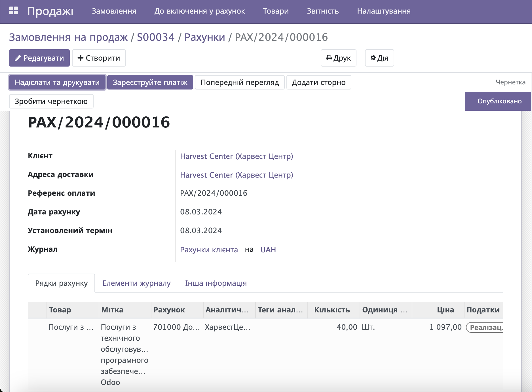Click the Реалізація tax tag in the row
The width and height of the screenshot is (532, 392).
485,327
